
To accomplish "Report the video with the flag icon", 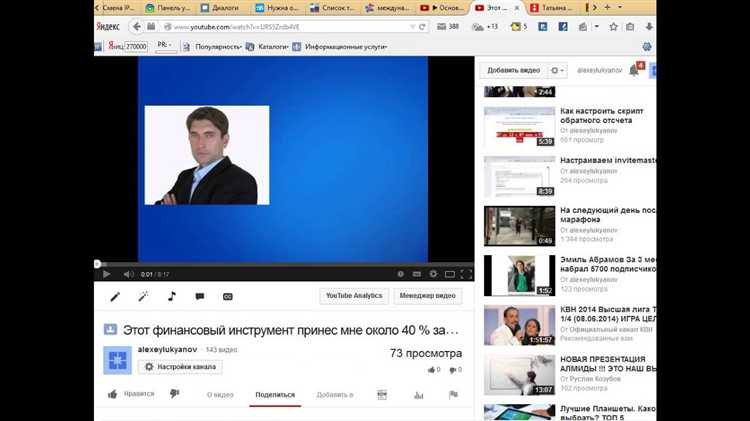I will click(x=453, y=395).
